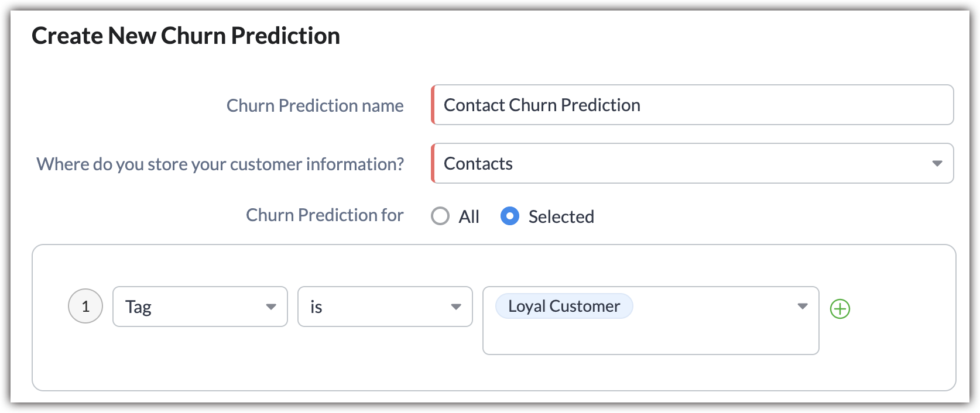Viewport: 980px width, 413px height.
Task: Click the green plus icon to add criteria
Action: pyautogui.click(x=840, y=309)
